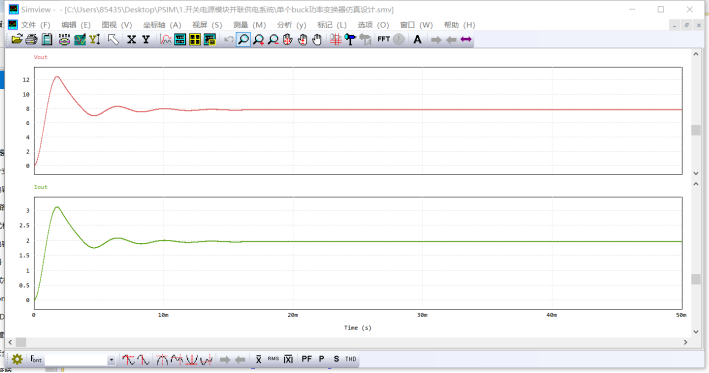
Task: Activate the zoom magnifier tool
Action: [243, 40]
